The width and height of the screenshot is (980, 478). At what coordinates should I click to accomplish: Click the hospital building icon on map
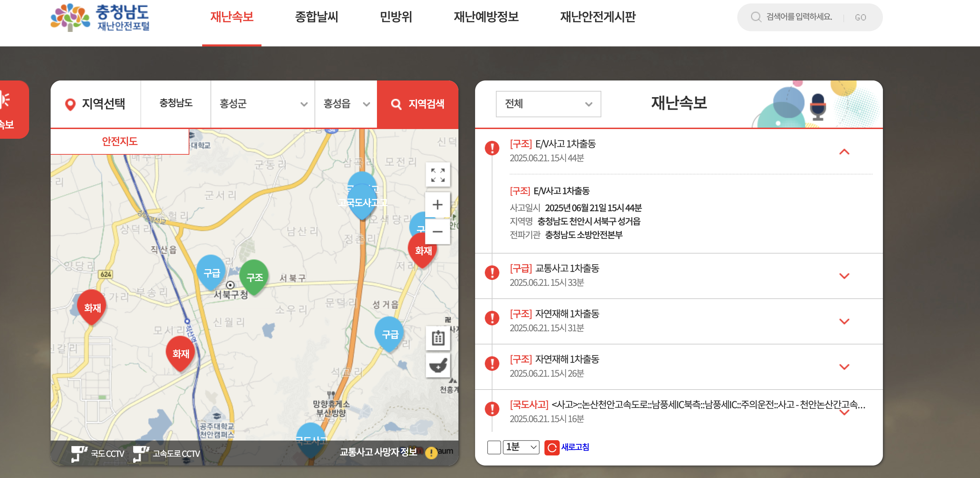(x=438, y=338)
